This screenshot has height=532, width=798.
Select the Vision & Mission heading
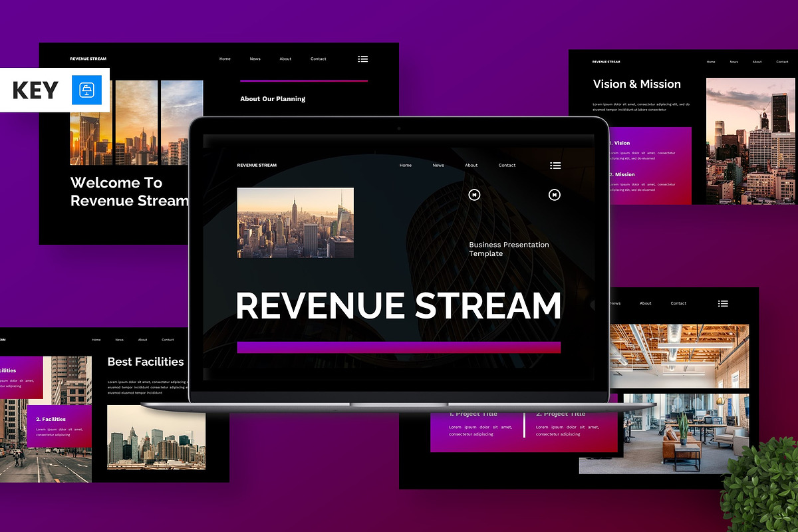pyautogui.click(x=637, y=84)
